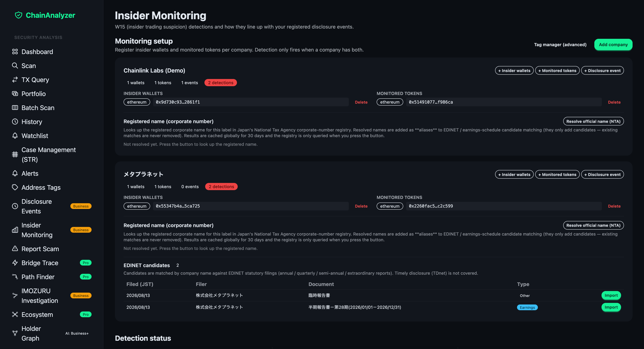Import the 臨時報告書 EDINET candidate
The image size is (644, 349).
(611, 295)
